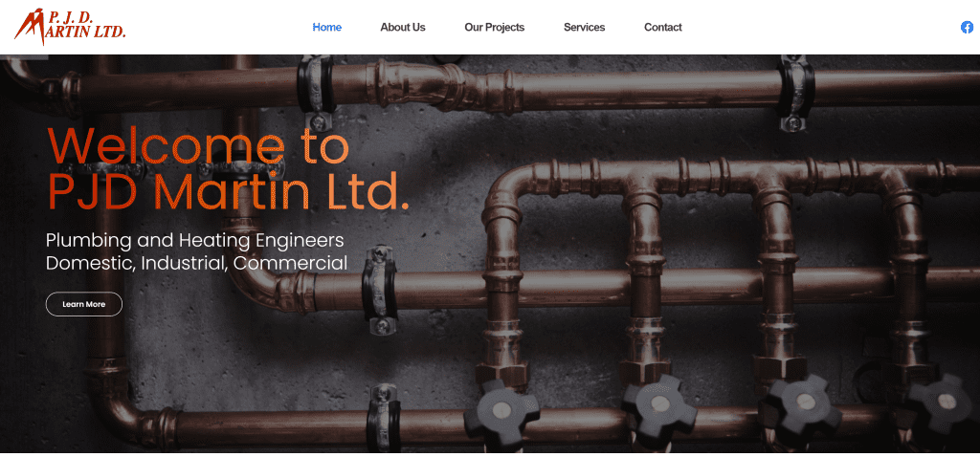This screenshot has width=980, height=457.
Task: Click the pipe clamp below the Home link
Action: 316,93
